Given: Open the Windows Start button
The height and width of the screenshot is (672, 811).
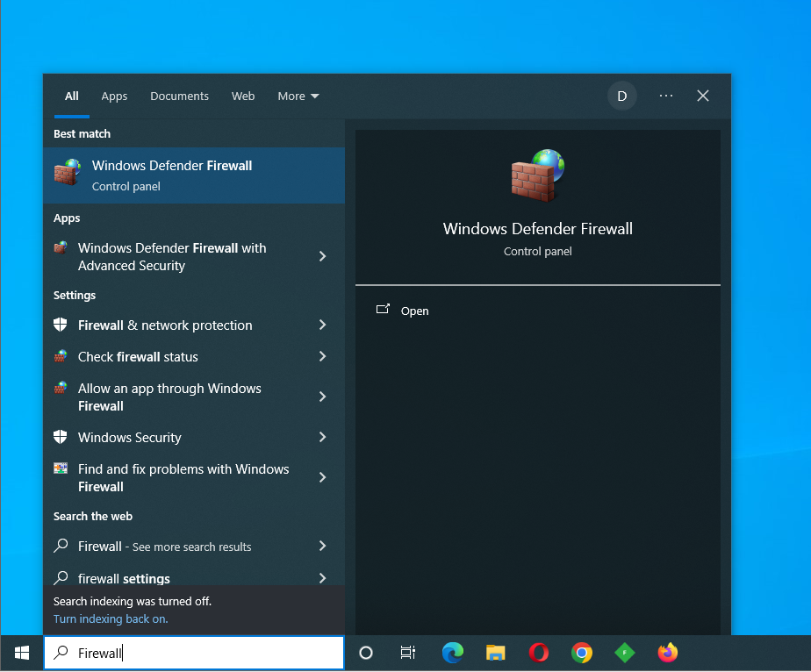Looking at the screenshot, I should [22, 653].
